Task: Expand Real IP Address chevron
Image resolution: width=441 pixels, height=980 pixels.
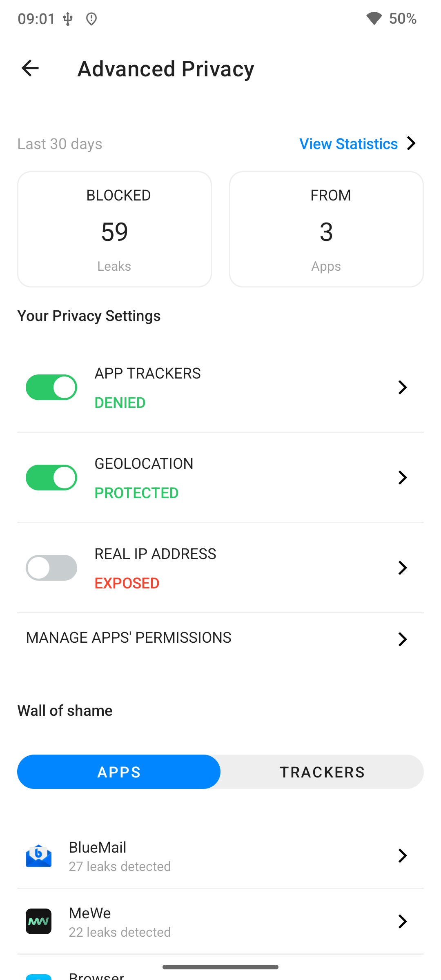Action: 402,568
